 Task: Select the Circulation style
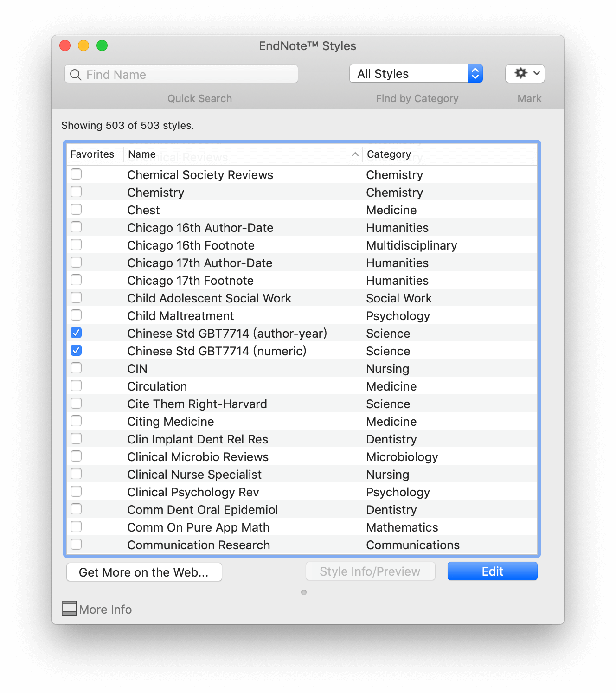point(157,386)
